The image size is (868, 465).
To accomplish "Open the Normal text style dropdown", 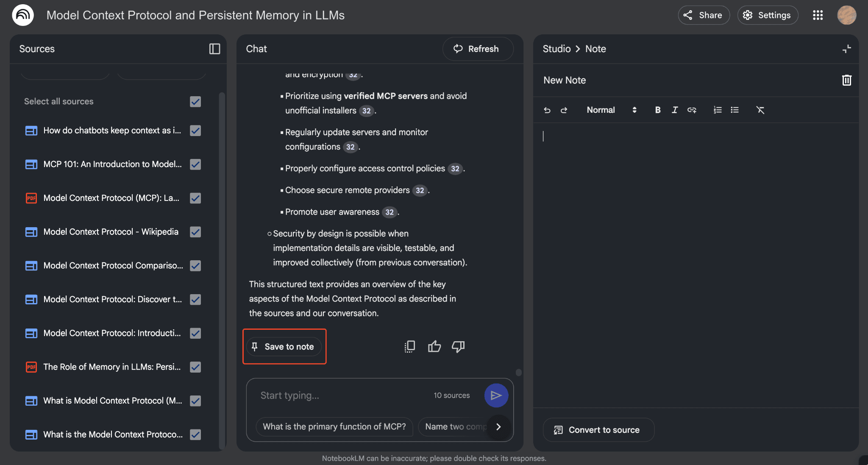I will (x=611, y=110).
